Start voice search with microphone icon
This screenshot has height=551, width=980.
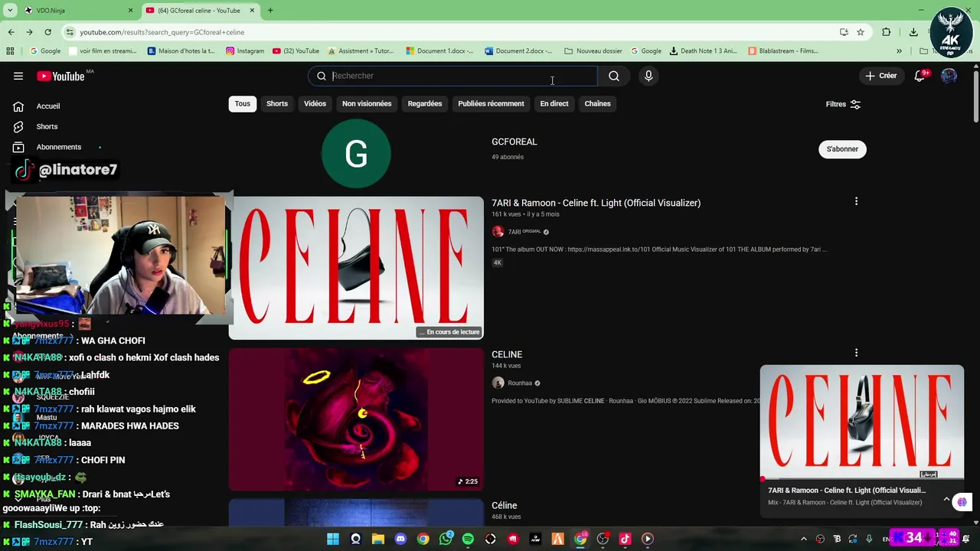pos(648,76)
